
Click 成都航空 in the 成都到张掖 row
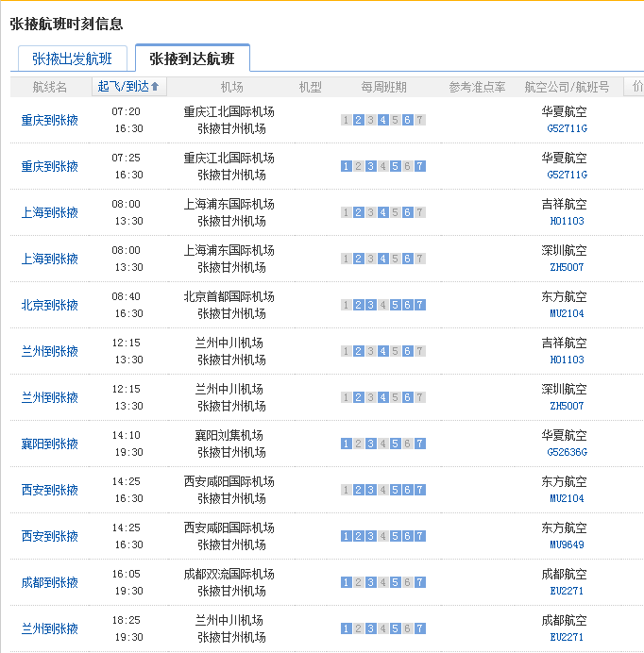564,575
